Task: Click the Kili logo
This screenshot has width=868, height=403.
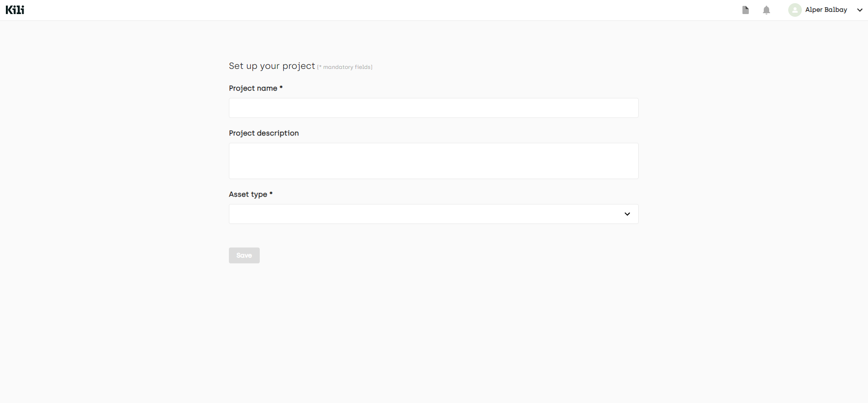Action: pos(15,10)
